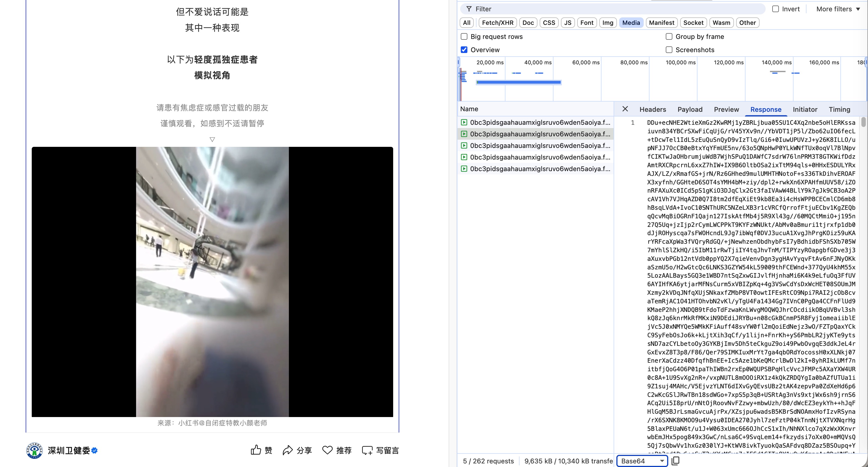Image resolution: width=868 pixels, height=467 pixels.
Task: Open the Timing tab
Action: (839, 109)
